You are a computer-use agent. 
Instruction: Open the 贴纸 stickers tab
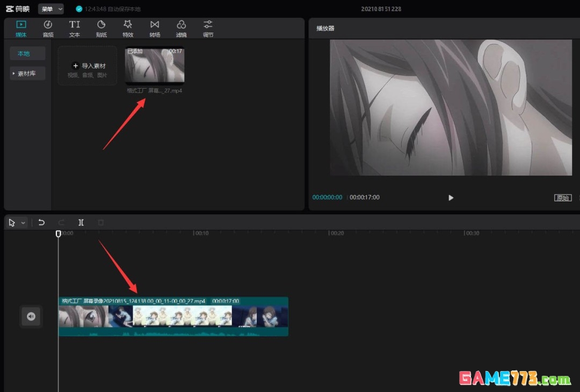coord(102,28)
